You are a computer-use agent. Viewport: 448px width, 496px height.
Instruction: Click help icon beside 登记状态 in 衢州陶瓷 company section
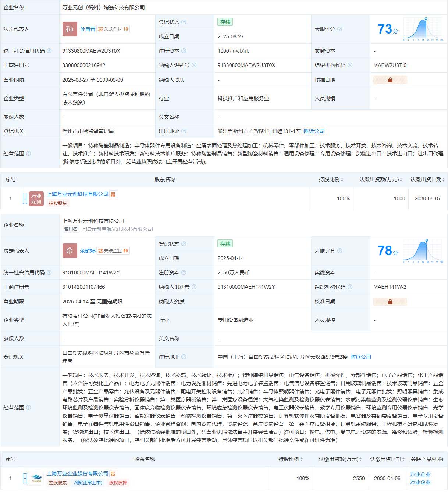pyautogui.click(x=184, y=22)
